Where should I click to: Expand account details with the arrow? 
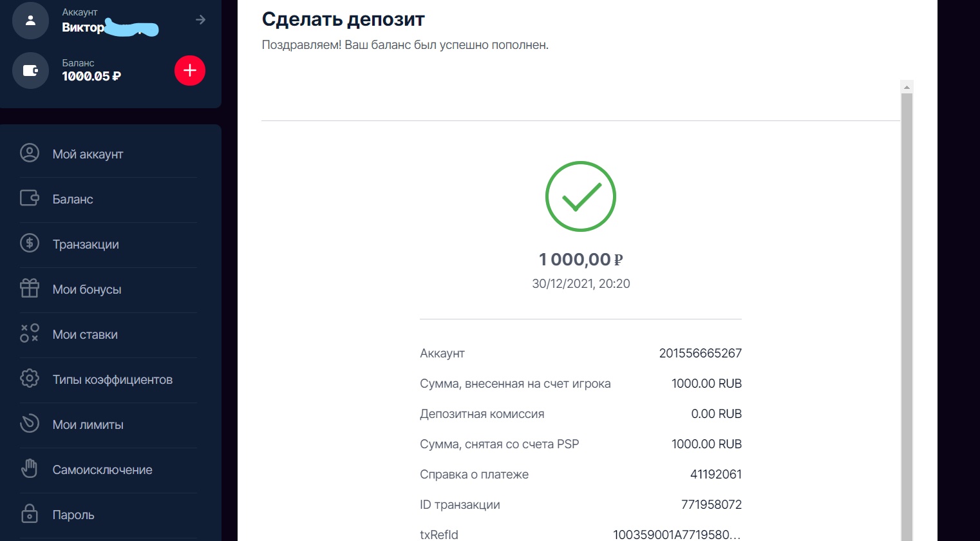pyautogui.click(x=201, y=20)
